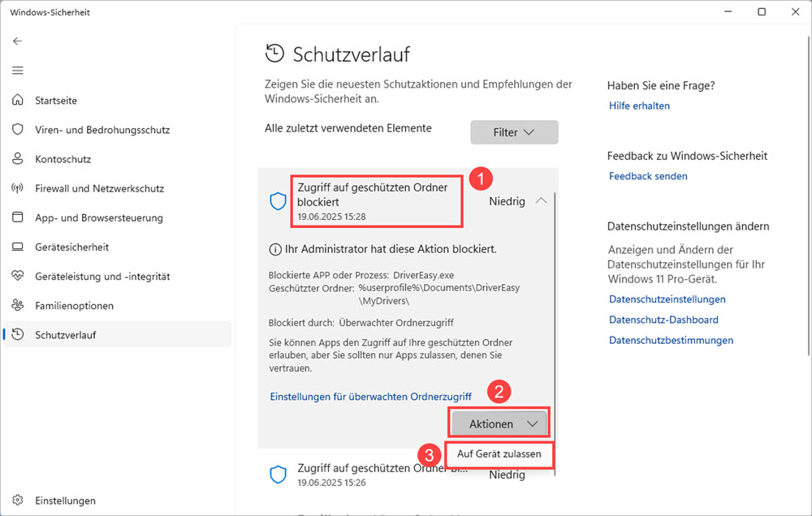Screen dimensions: 812x516
Task: Open Datenschutz-Dashboard link
Action: pos(664,320)
